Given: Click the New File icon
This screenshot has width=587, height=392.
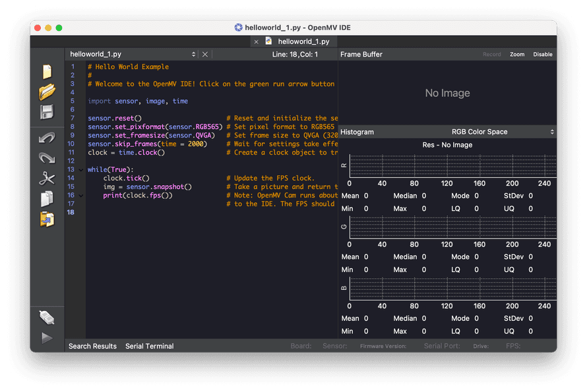Looking at the screenshot, I should pos(47,72).
